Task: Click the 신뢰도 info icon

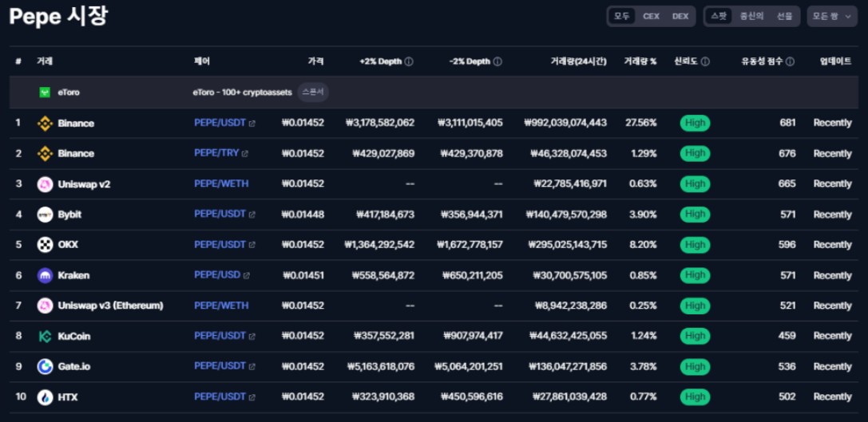Action: pos(705,61)
